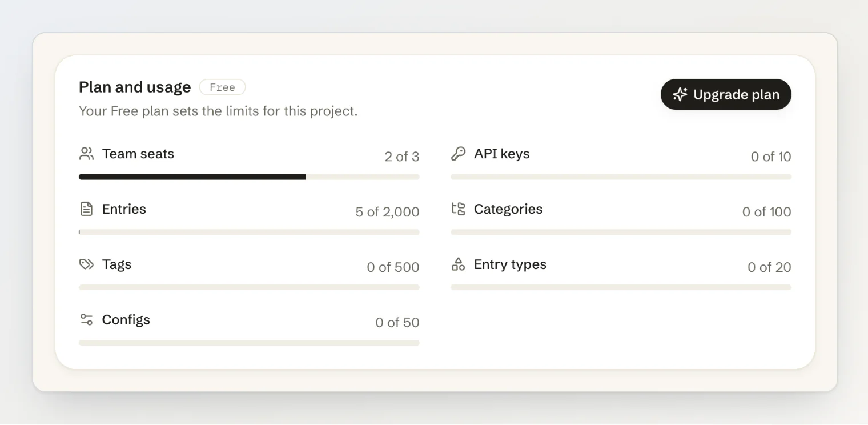Click the Entries usage progress bar

click(249, 232)
